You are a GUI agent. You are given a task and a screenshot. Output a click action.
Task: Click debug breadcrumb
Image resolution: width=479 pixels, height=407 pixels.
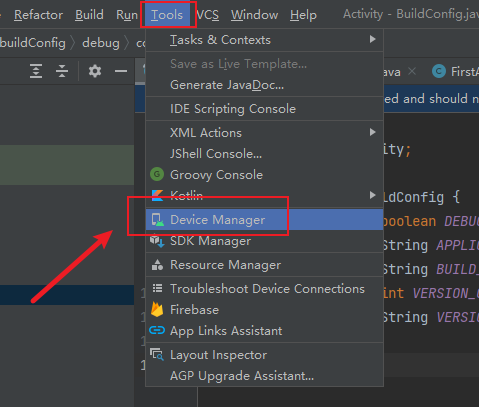pyautogui.click(x=101, y=43)
